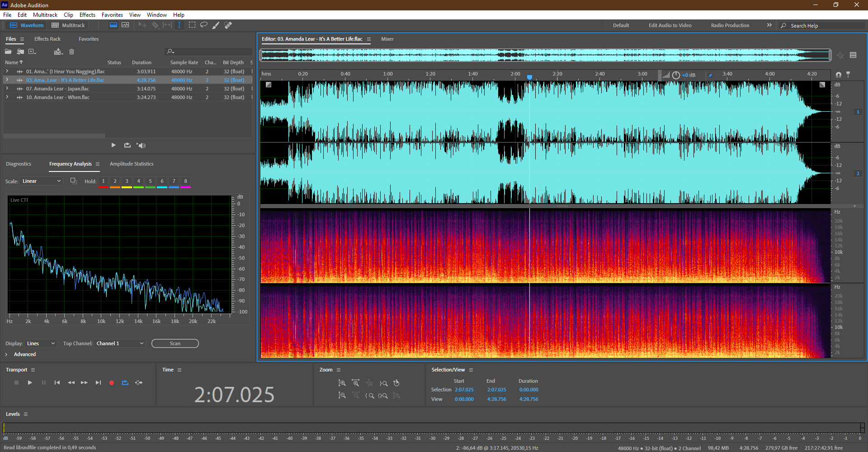The width and height of the screenshot is (868, 452).
Task: Expand the 01. Ama... file row arrow
Action: click(7, 71)
